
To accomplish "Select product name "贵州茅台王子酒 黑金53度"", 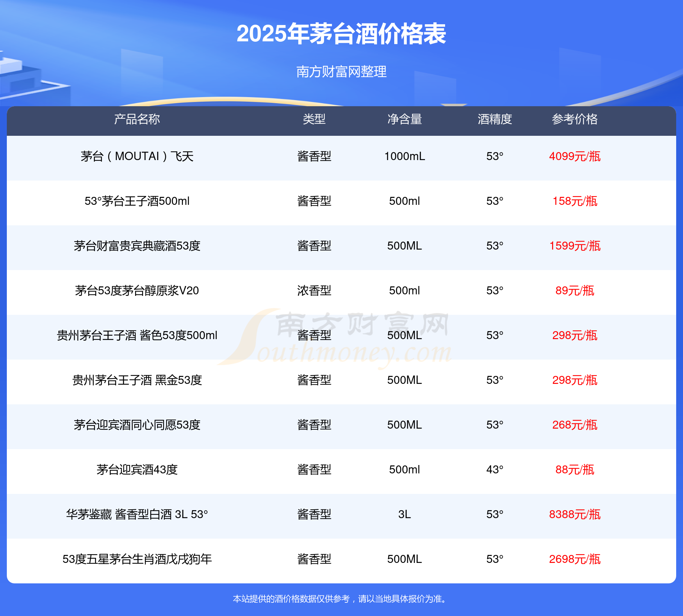I will coord(137,380).
